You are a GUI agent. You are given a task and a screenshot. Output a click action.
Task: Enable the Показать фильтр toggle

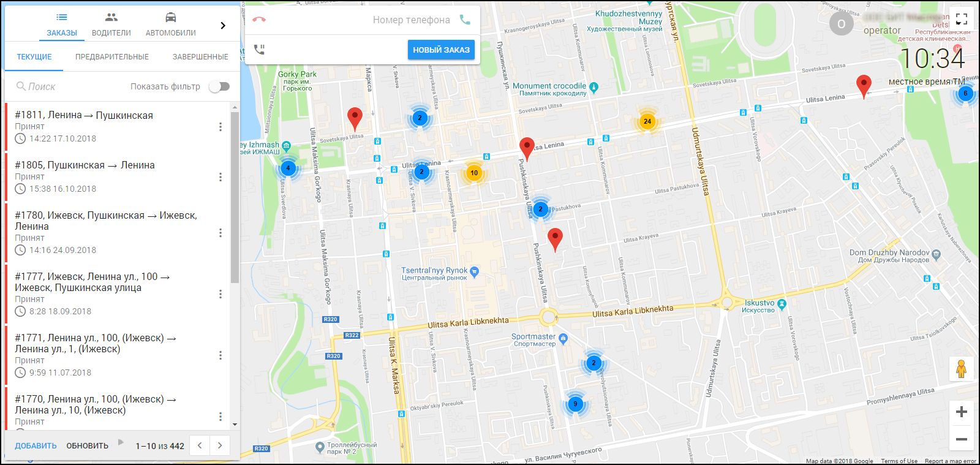(x=219, y=86)
